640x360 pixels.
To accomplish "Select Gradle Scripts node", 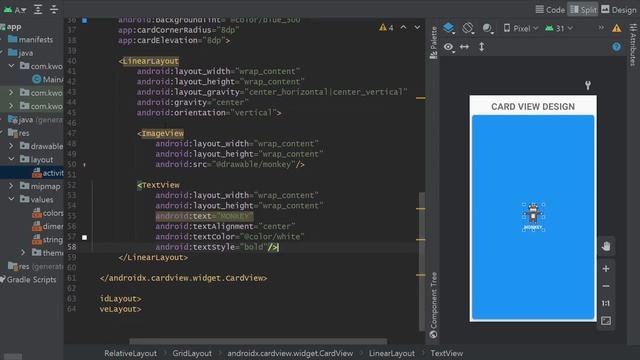I will pos(29,280).
